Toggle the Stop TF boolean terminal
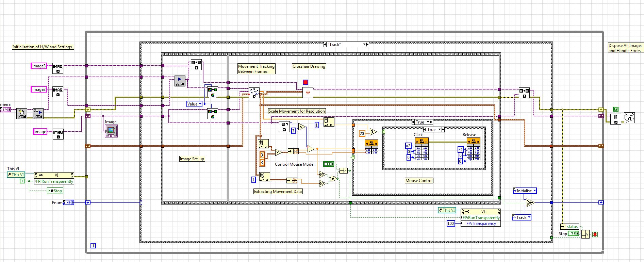 574,233
